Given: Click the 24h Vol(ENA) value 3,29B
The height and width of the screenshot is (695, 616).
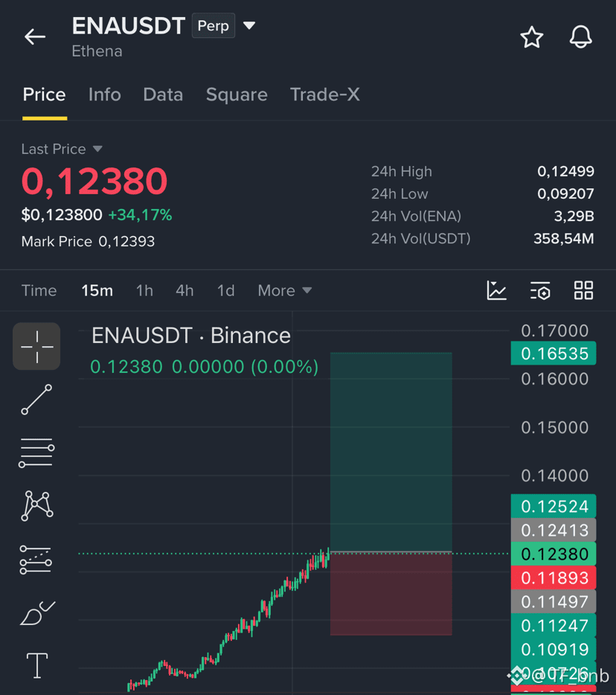Looking at the screenshot, I should (x=574, y=217).
